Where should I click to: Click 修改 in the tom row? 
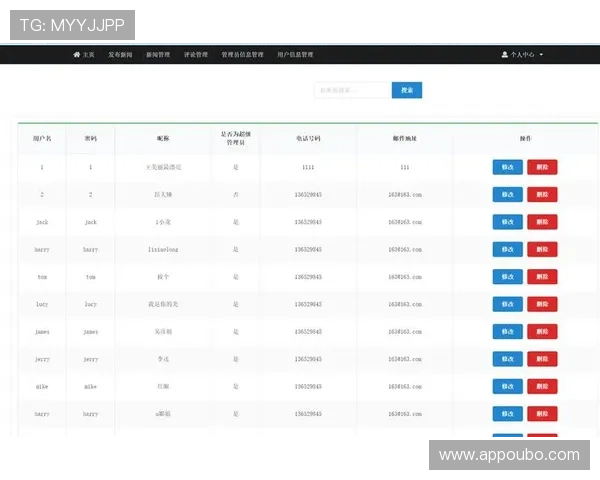[x=507, y=277]
